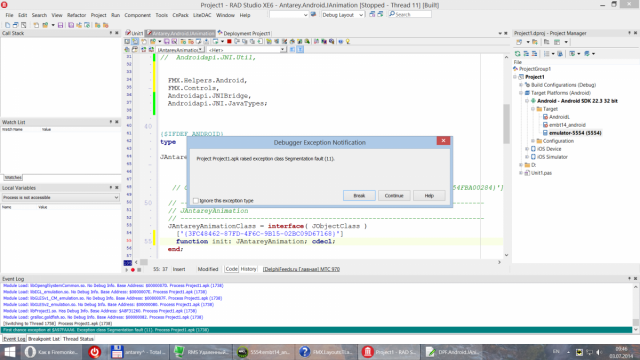640x360 pixels.
Task: Expand the Configuration folder node
Action: pyautogui.click(x=533, y=141)
